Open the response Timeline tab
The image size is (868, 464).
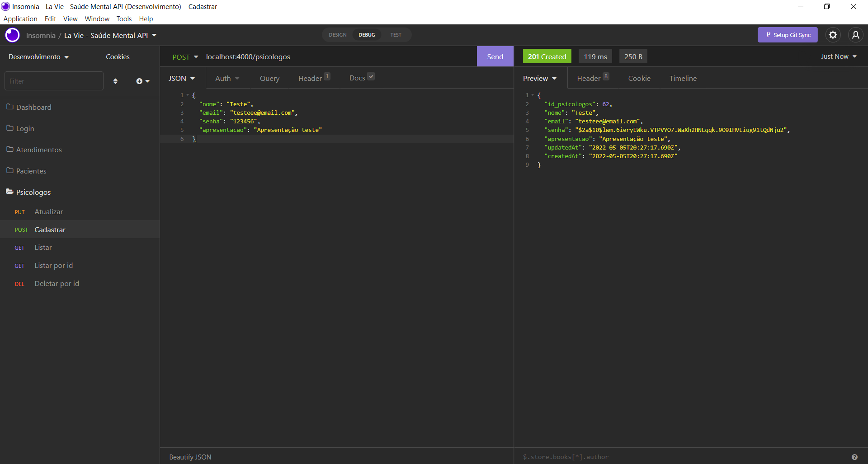click(x=683, y=78)
